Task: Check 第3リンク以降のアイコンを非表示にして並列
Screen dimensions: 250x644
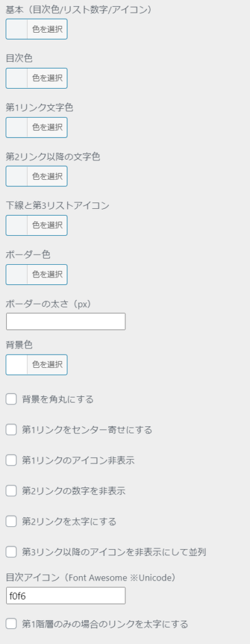Action: [x=11, y=552]
